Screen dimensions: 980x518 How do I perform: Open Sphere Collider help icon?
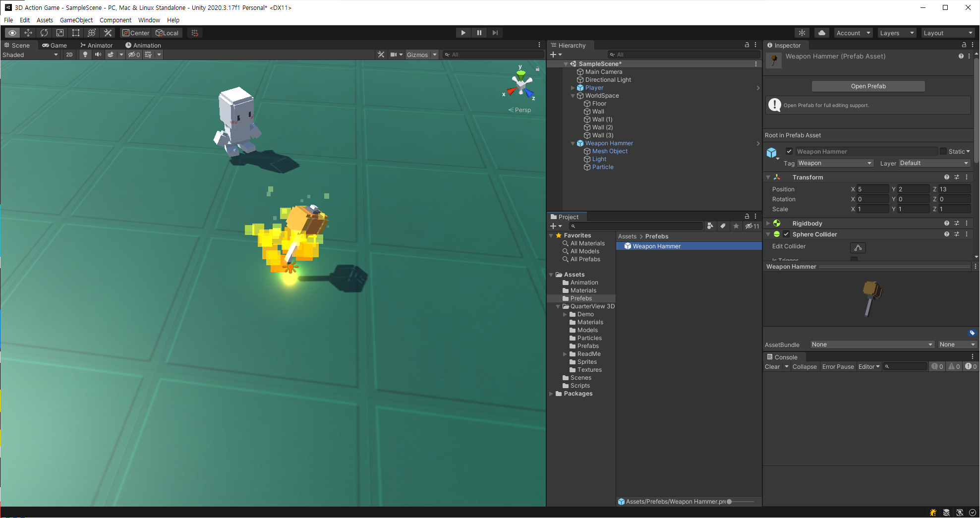[x=947, y=234]
